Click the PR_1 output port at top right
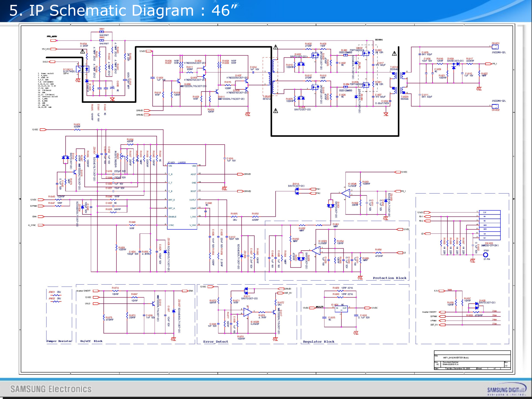 (489, 64)
